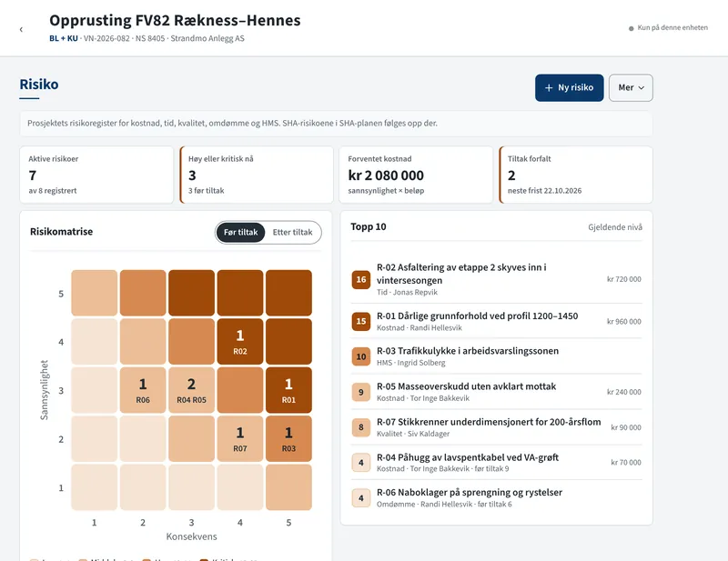Open risk R-06 Naboklager på sprengning
Image resolution: width=728 pixels, height=561 pixels.
[496, 498]
